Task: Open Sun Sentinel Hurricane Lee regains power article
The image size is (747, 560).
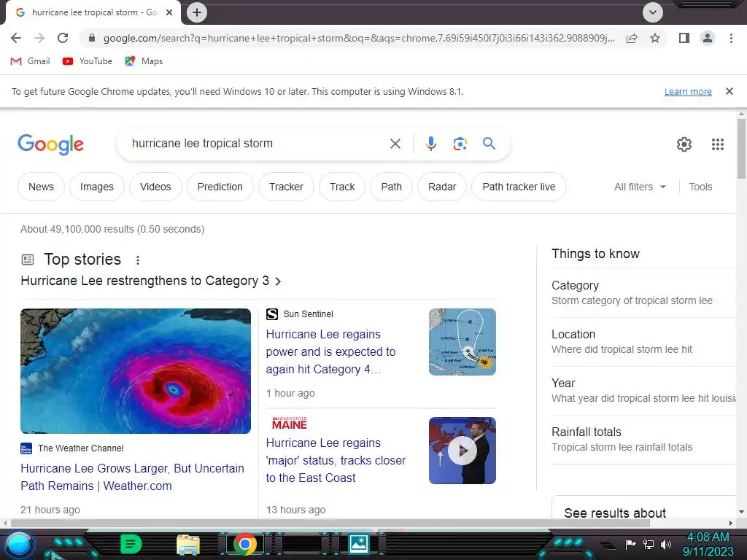Action: coord(330,352)
